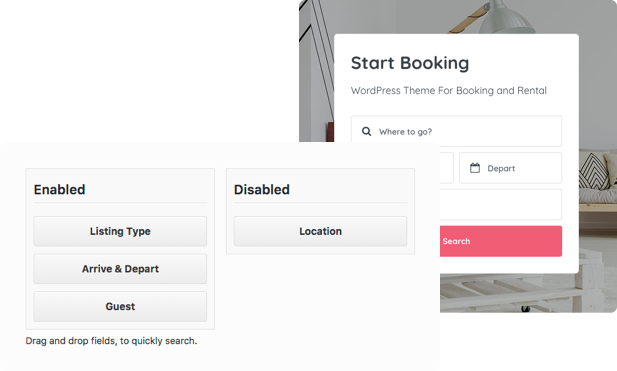This screenshot has width=617, height=371.
Task: Click the pink Search button
Action: pyautogui.click(x=501, y=241)
